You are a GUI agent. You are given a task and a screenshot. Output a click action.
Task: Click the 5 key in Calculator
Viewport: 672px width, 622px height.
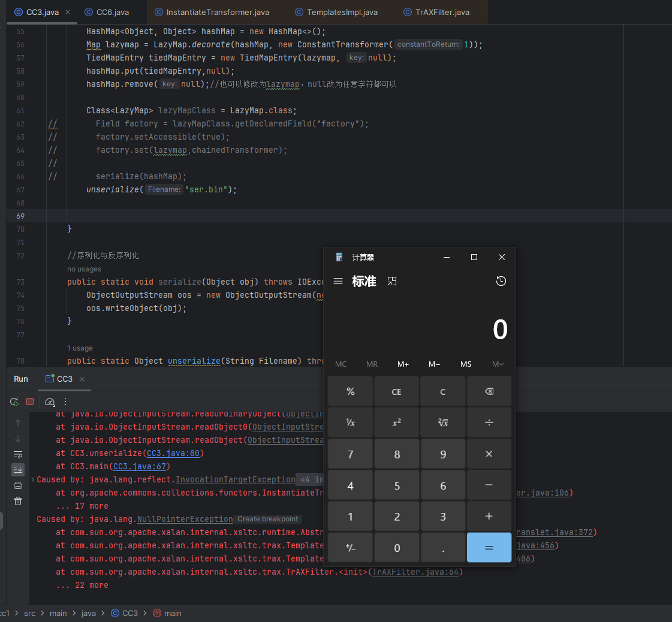pyautogui.click(x=396, y=485)
